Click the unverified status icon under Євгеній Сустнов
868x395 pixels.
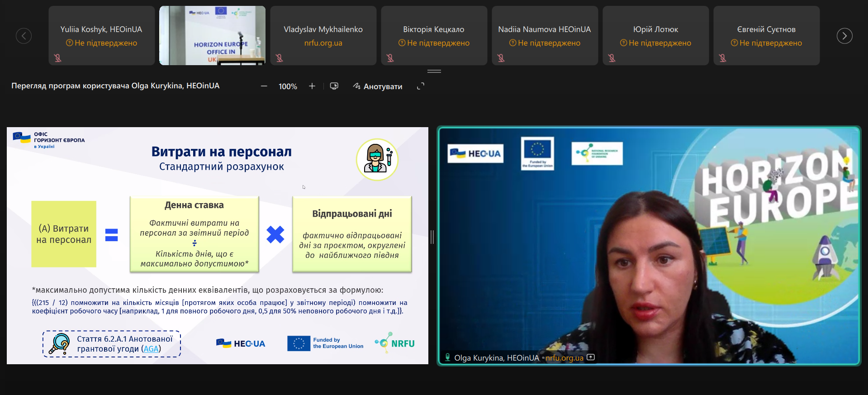734,43
